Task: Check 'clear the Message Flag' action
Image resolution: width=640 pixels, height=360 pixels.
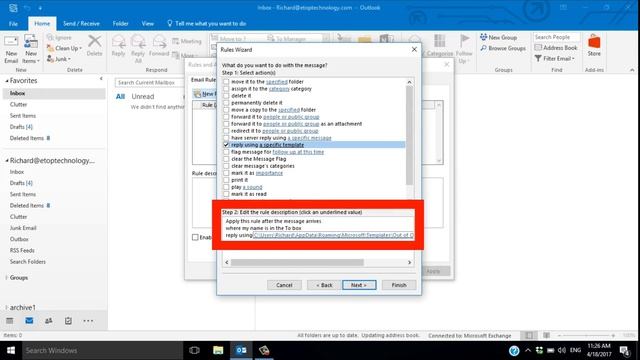Action: click(226, 159)
